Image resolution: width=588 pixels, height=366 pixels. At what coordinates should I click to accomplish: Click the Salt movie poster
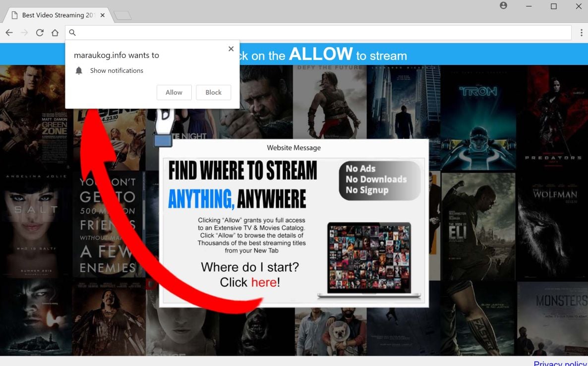[35, 225]
